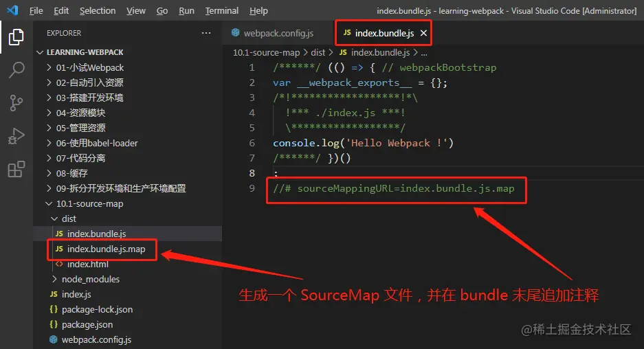Click the ./index.js comment on line 4
The height and width of the screenshot is (349, 644).
(346, 113)
